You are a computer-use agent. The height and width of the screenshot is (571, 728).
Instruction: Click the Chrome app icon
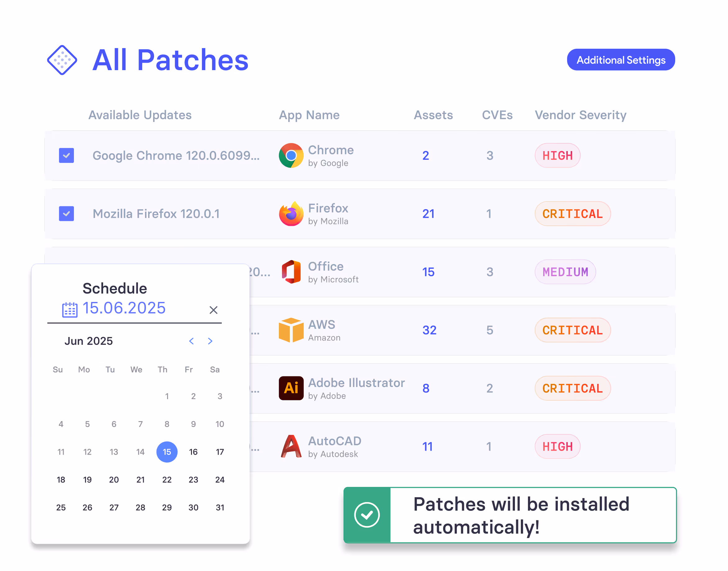click(x=291, y=156)
